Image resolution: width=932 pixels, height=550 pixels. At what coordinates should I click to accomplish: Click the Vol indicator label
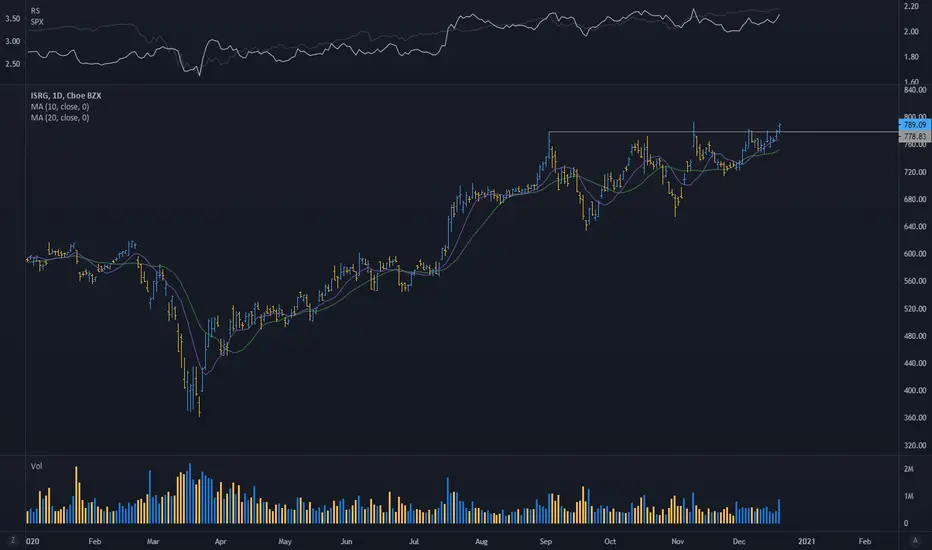(37, 465)
